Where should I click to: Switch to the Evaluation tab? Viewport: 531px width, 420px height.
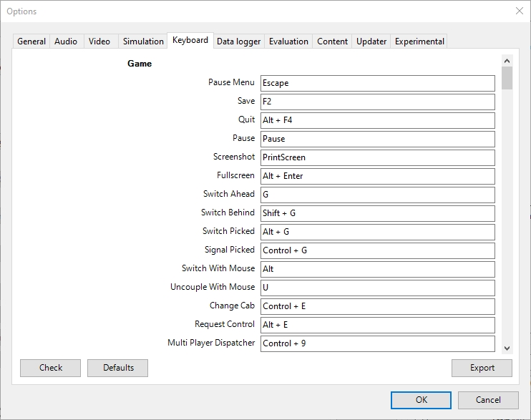pyautogui.click(x=288, y=41)
